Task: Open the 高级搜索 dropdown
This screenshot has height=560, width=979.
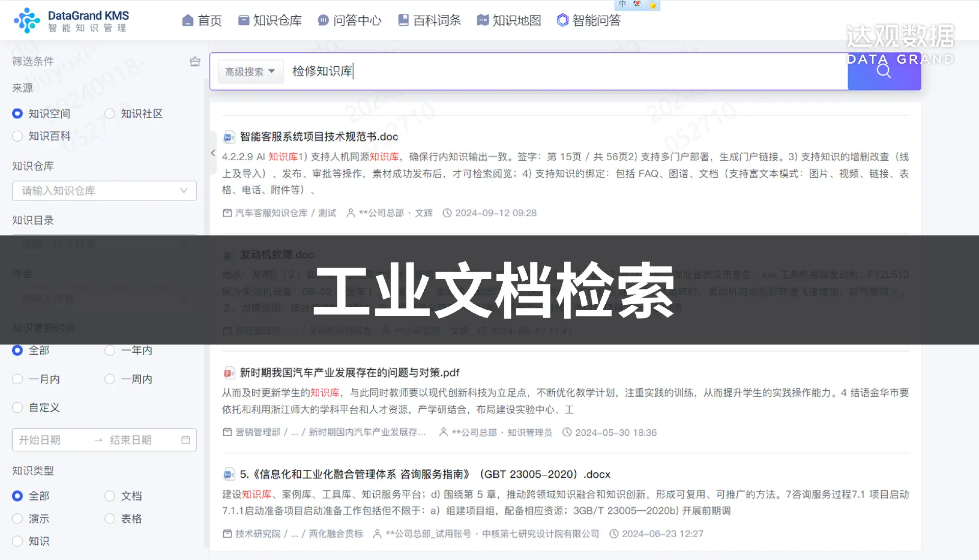Action: [250, 71]
